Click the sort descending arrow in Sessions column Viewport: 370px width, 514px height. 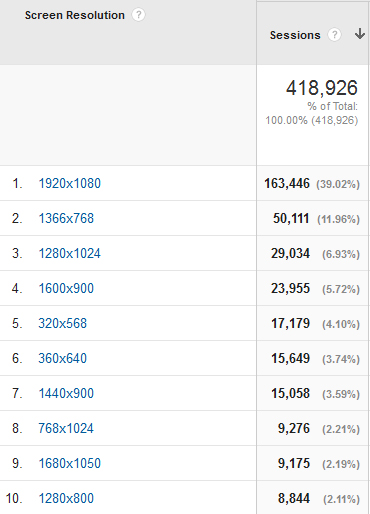[360, 34]
